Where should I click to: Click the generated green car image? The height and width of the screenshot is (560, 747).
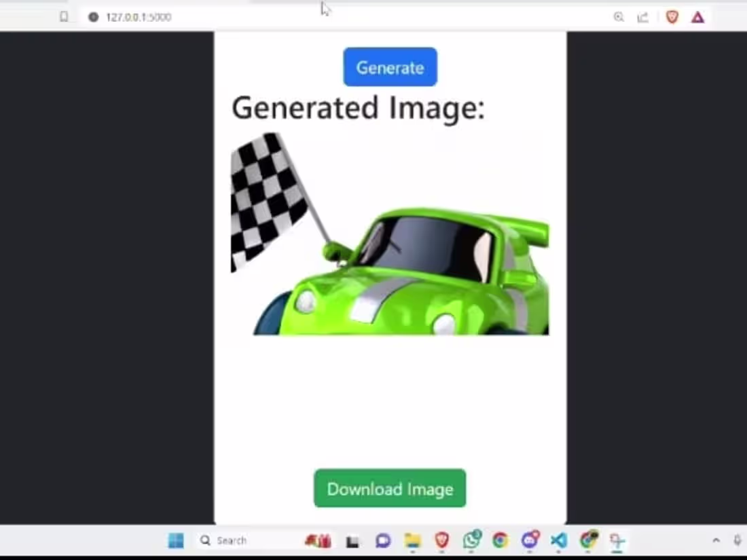click(390, 238)
